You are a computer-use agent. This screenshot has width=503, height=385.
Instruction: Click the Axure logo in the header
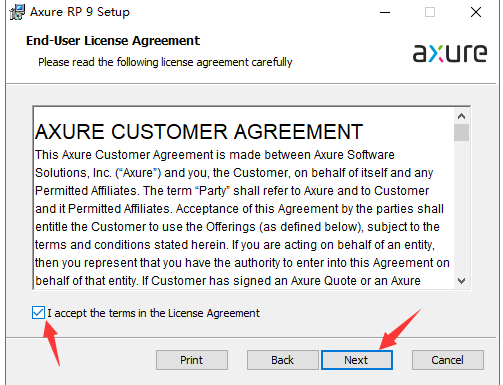[450, 53]
